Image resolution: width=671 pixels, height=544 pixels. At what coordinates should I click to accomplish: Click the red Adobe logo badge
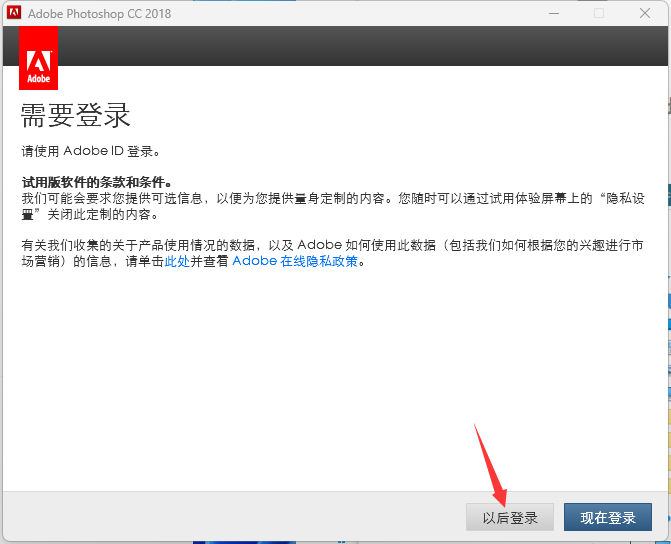(x=39, y=58)
